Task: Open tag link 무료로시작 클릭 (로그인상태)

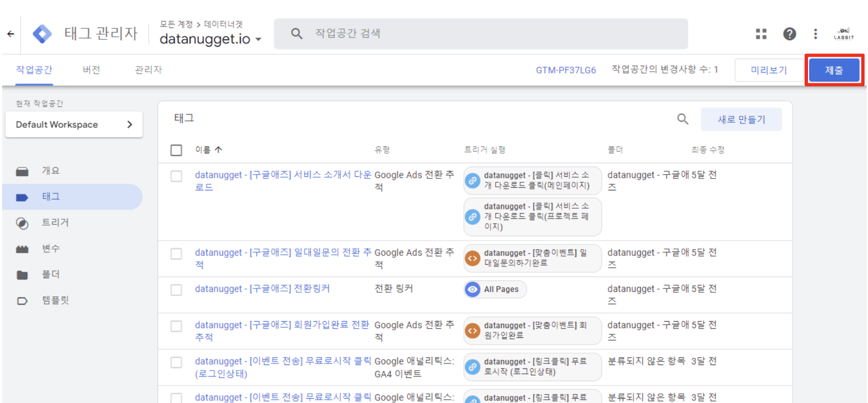Action: [283, 367]
